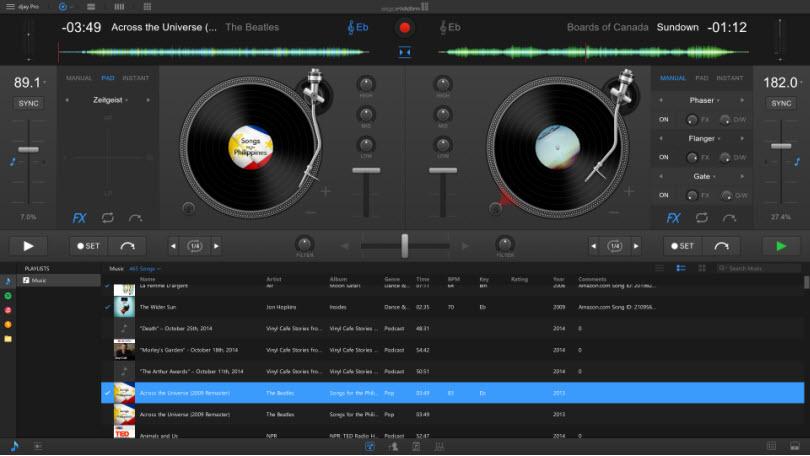Open the red source icon in sidebar
Image resolution: width=810 pixels, height=456 pixels.
(x=8, y=310)
